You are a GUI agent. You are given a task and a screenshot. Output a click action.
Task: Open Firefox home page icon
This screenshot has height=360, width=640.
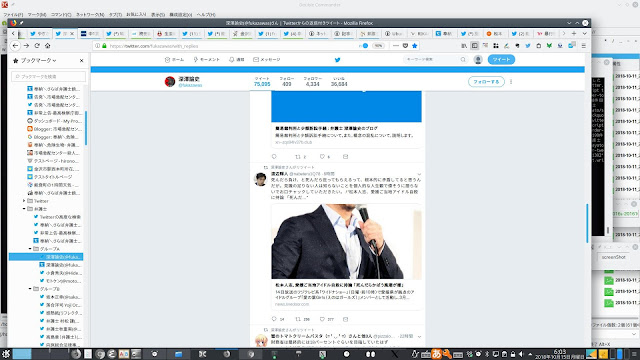pos(47,46)
